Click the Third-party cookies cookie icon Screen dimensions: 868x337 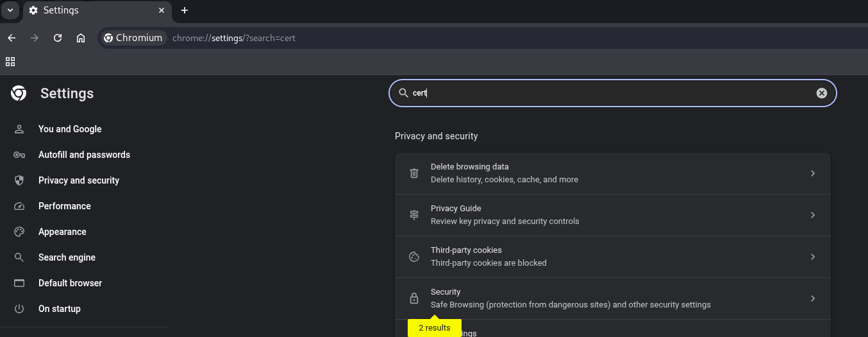(x=414, y=257)
